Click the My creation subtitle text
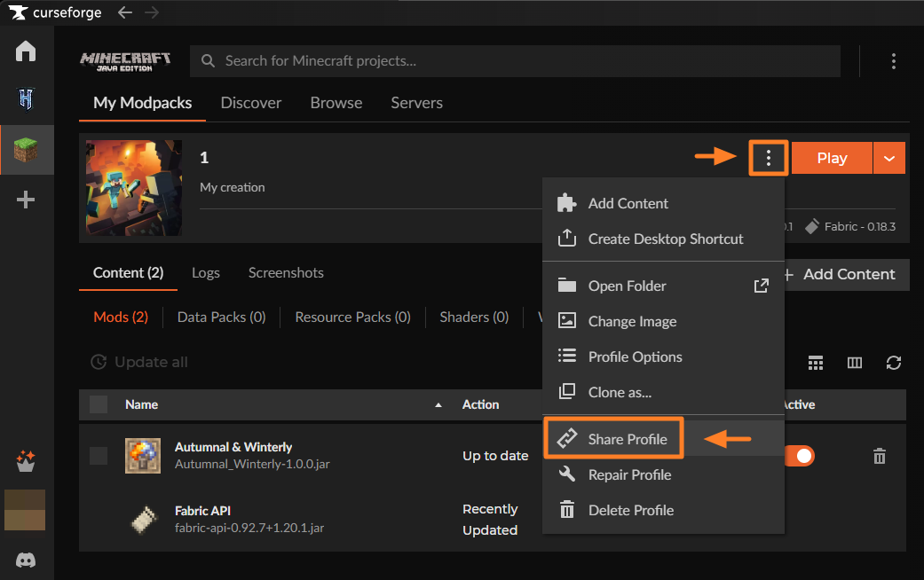 point(233,187)
